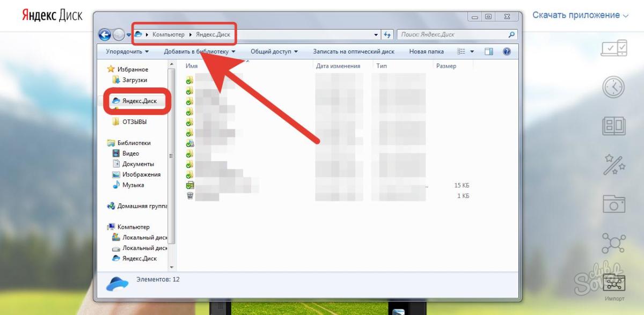Toggle the preview pane icon

click(488, 52)
